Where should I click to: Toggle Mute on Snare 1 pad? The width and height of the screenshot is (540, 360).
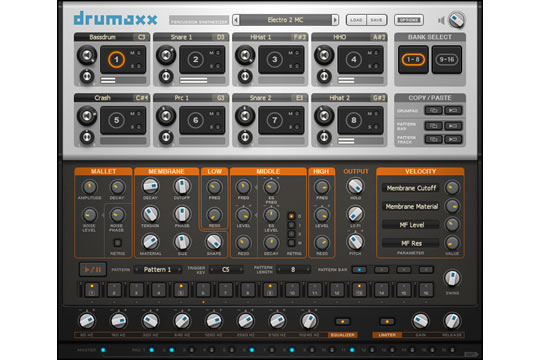click(218, 53)
